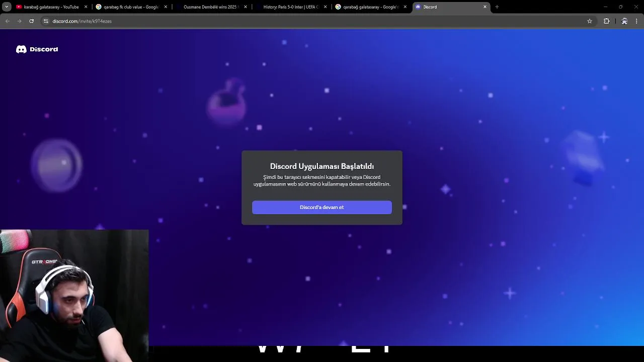Image resolution: width=644 pixels, height=362 pixels.
Task: Close the Discord tab
Action: 485,7
